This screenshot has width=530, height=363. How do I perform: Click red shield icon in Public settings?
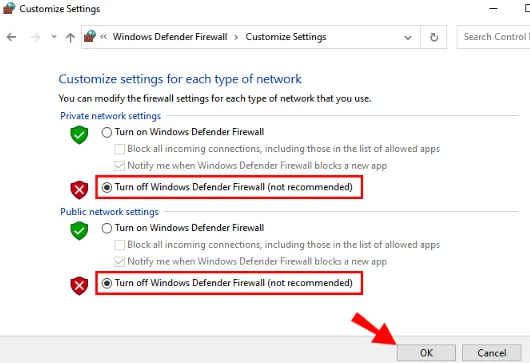79,286
